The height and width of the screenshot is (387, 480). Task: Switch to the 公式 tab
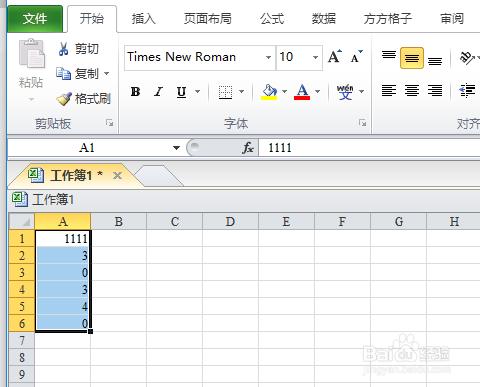272,19
